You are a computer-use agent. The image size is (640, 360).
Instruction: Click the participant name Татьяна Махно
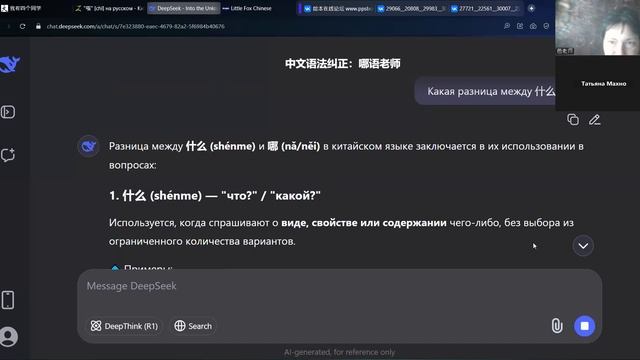[x=603, y=83]
